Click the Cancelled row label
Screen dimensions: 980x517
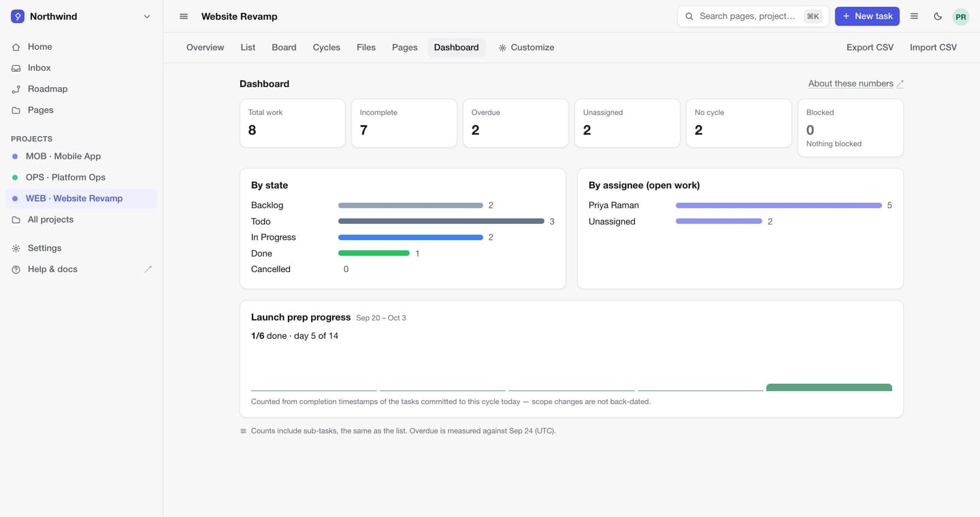pyautogui.click(x=271, y=269)
